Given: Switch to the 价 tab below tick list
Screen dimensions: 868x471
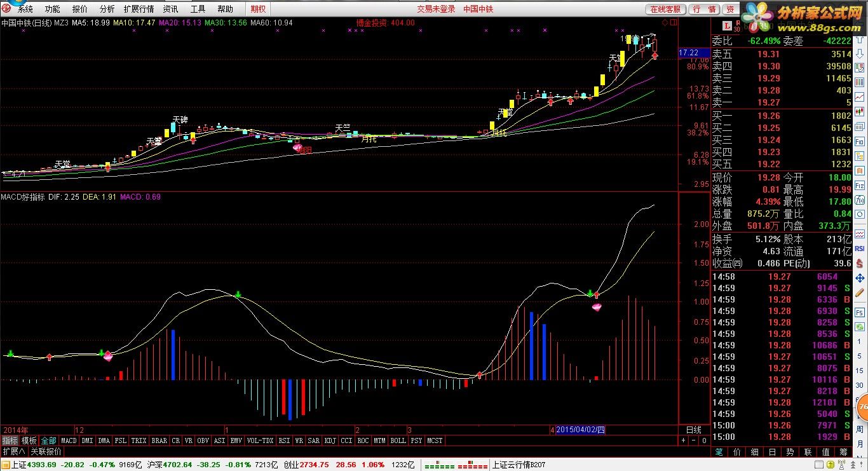Looking at the screenshot, I should (736, 452).
